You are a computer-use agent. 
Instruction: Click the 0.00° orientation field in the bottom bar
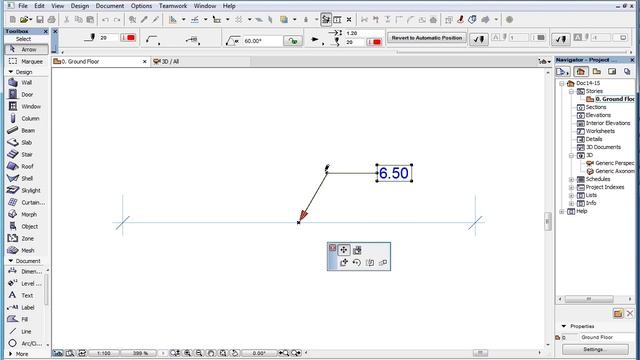point(259,353)
